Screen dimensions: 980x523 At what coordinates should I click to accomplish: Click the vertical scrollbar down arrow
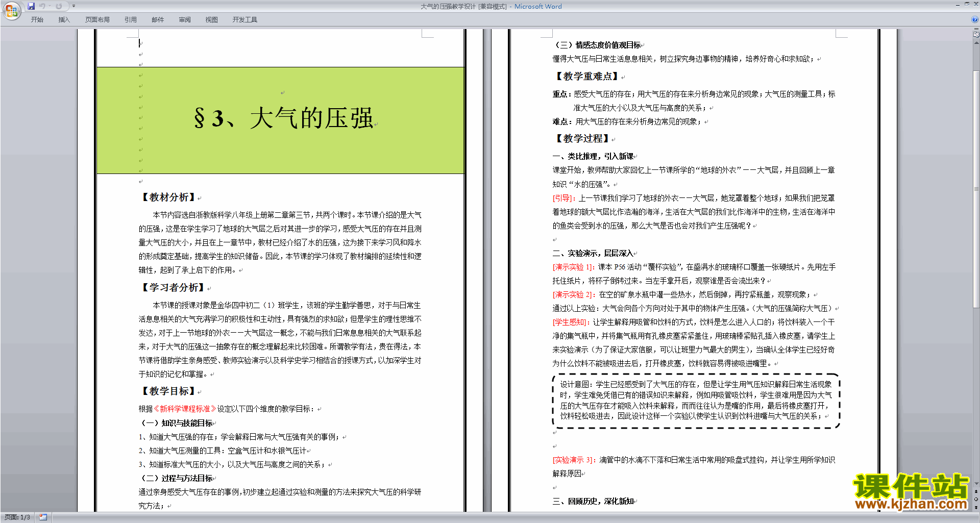[x=976, y=483]
